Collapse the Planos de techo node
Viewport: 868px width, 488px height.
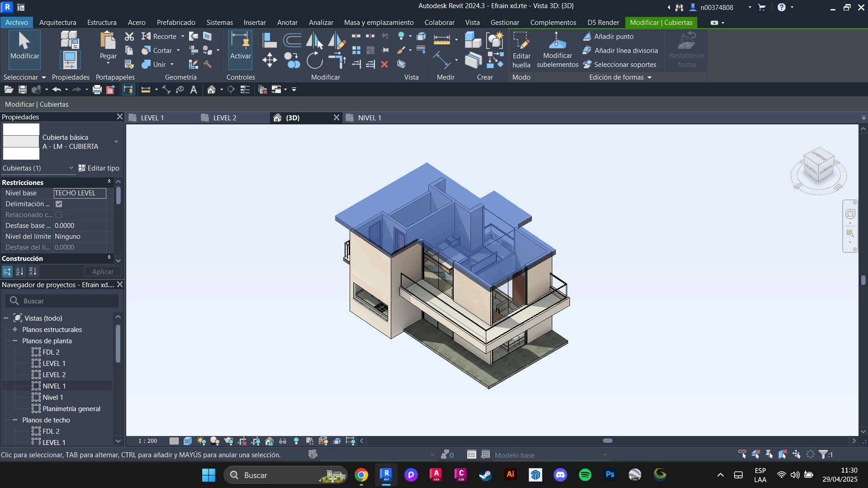[15, 420]
